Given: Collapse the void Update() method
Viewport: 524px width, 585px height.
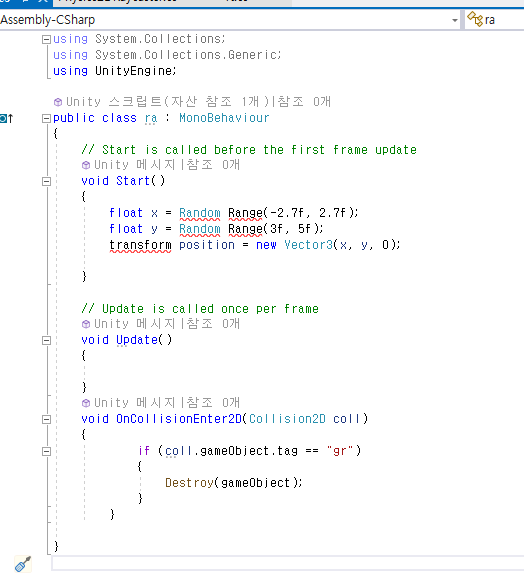Looking at the screenshot, I should click(x=46, y=340).
